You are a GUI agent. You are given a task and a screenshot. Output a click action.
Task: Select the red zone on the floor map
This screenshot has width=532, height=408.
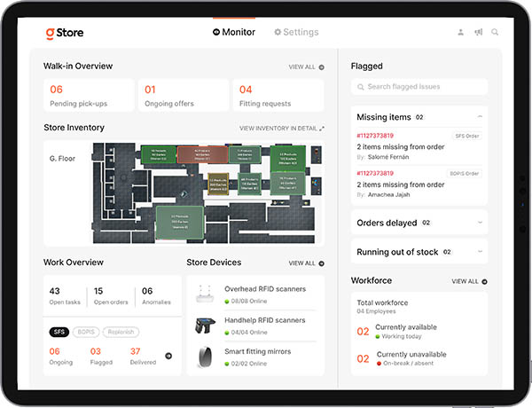(202, 154)
